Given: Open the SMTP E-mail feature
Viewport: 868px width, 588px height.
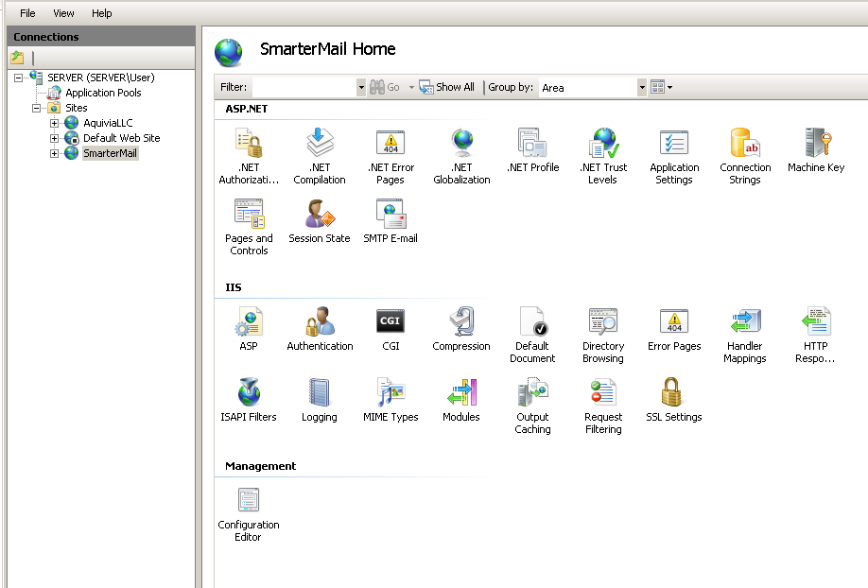Looking at the screenshot, I should pos(391,215).
